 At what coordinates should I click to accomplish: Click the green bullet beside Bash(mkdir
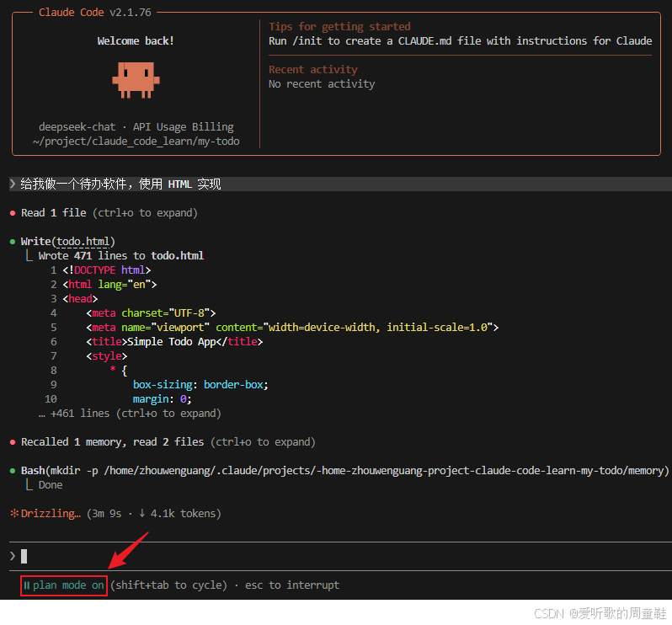point(13,471)
